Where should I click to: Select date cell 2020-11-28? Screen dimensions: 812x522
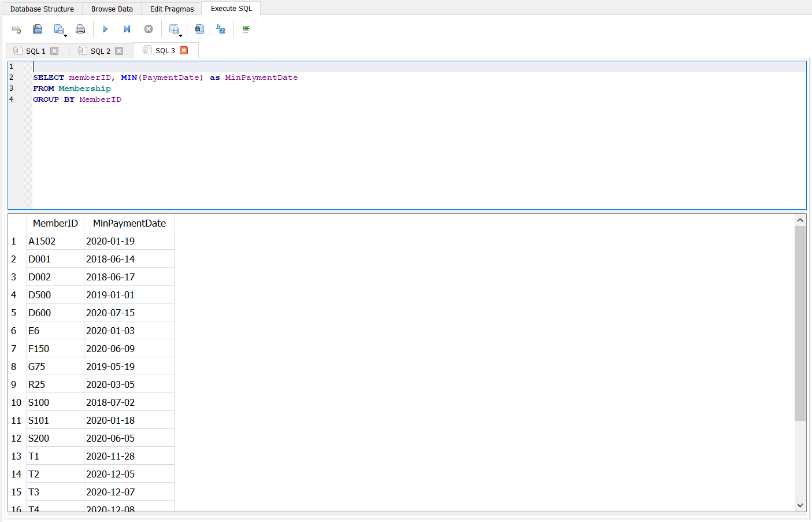pyautogui.click(x=129, y=456)
